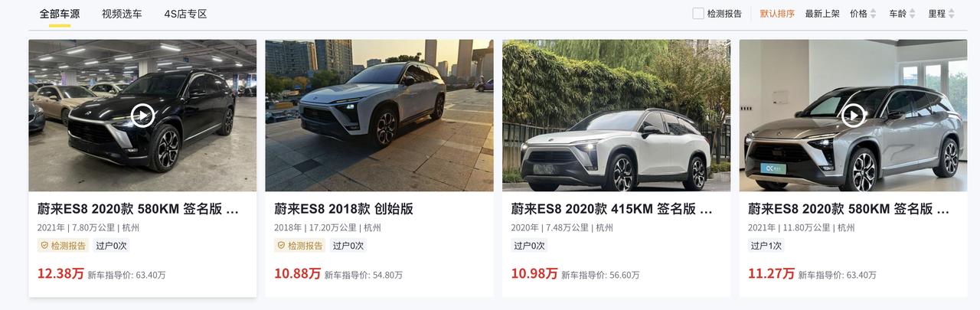
Task: Click shield icon on 12.38万 listing's 检测报告 badge
Action: coord(44,246)
